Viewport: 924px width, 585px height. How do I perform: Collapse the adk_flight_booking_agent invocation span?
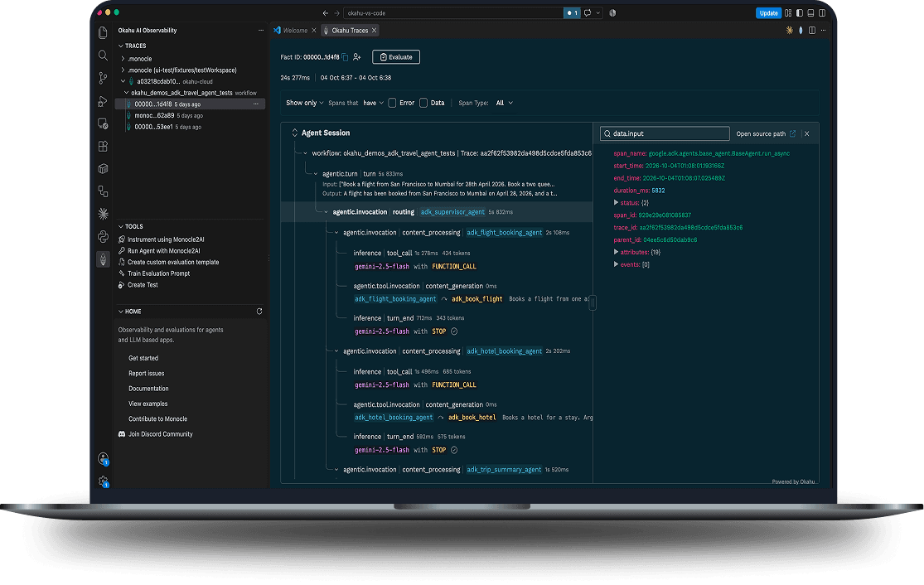point(336,233)
